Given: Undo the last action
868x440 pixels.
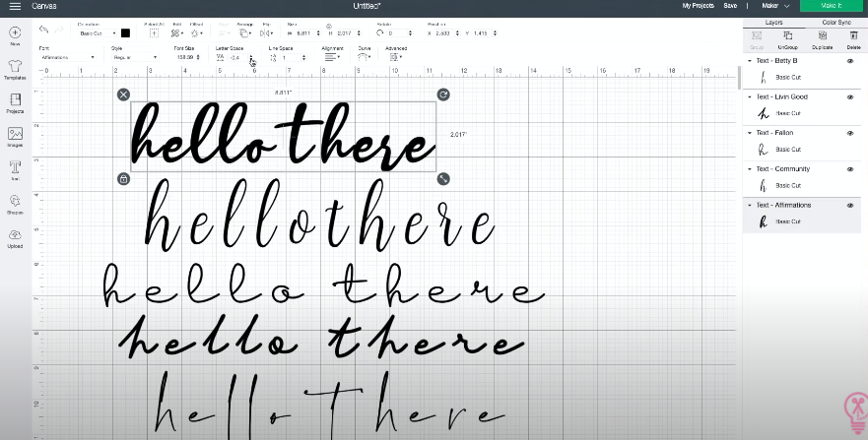Looking at the screenshot, I should [43, 30].
